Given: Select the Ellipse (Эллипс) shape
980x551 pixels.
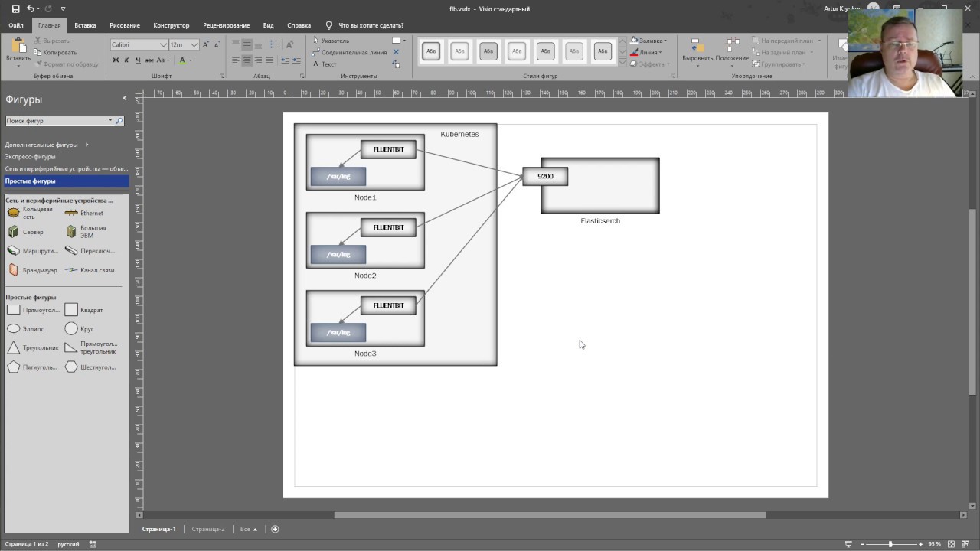Looking at the screenshot, I should pos(25,329).
